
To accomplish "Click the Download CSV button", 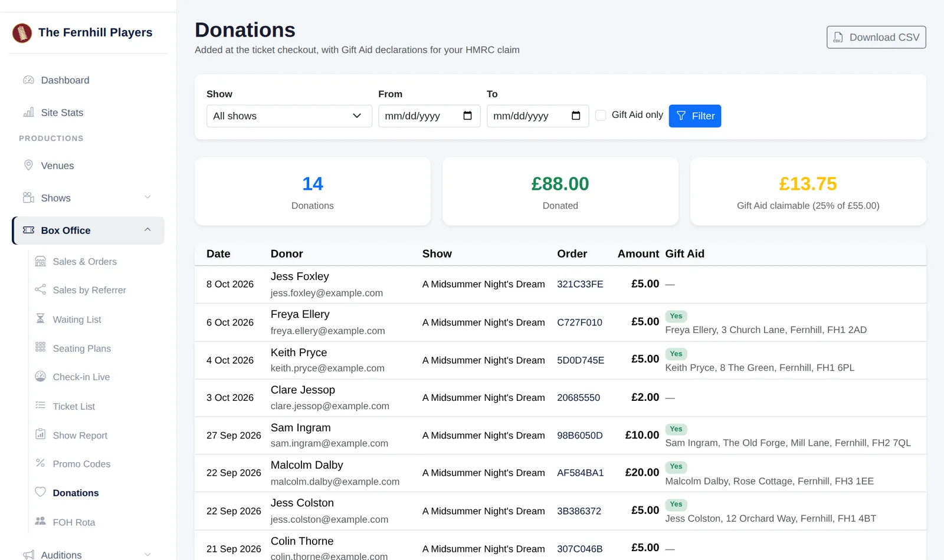I will pyautogui.click(x=876, y=37).
